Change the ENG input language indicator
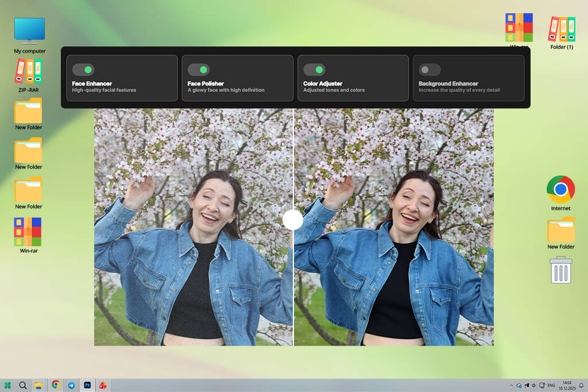The image size is (588, 392). coord(551,385)
